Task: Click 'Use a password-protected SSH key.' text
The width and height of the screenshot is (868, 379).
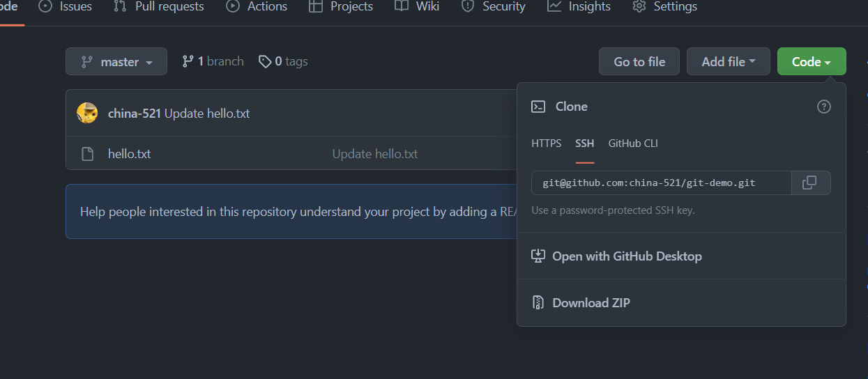Action: (x=613, y=210)
